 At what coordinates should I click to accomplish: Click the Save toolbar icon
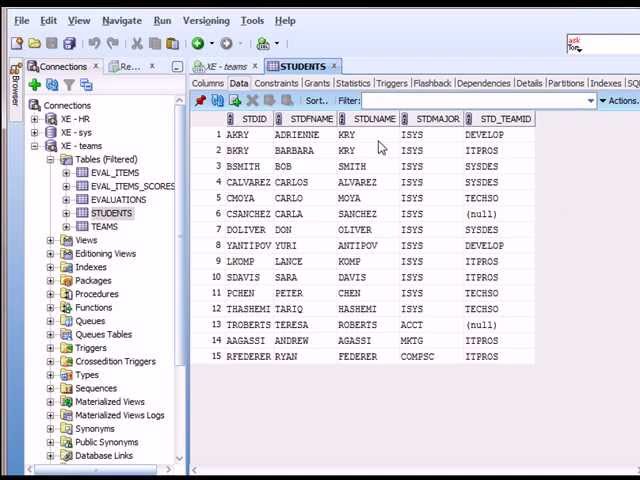point(52,43)
